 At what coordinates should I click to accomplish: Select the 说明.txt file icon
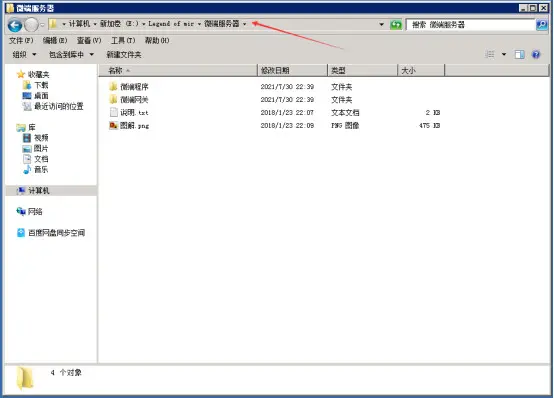[x=113, y=112]
